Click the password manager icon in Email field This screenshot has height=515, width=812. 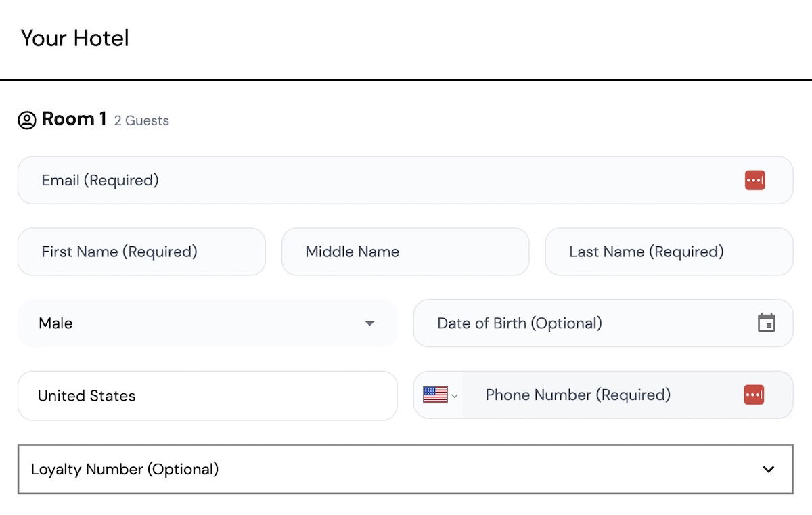click(754, 181)
